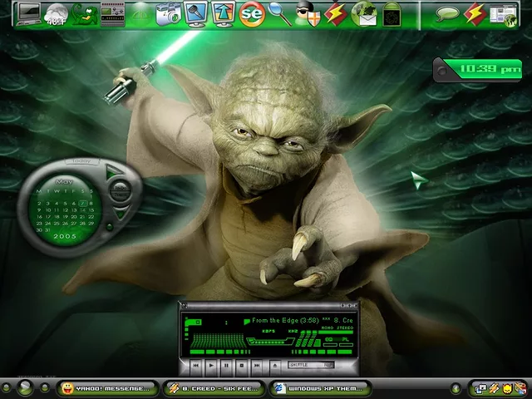This screenshot has height=399, width=532.
Task: Click the Today button above the calendar
Action: pos(81,161)
